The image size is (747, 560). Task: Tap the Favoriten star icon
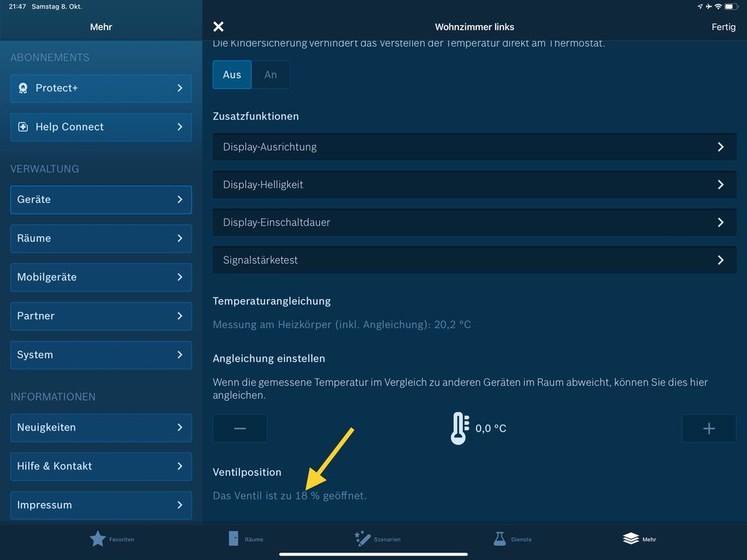tap(98, 538)
